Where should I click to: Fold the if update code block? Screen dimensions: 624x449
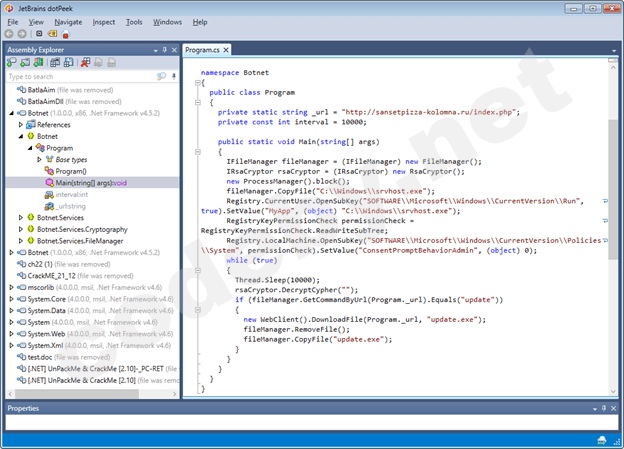pos(197,310)
